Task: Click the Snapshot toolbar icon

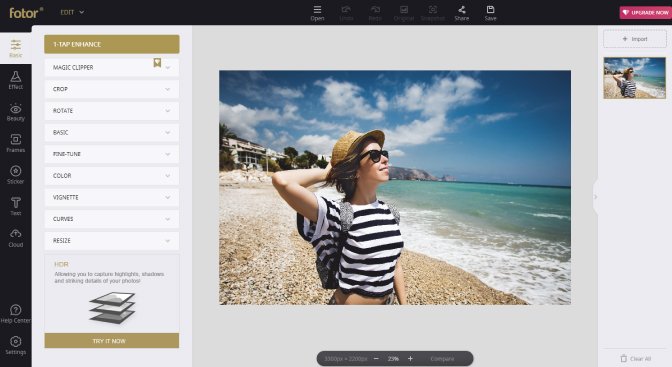Action: coord(433,13)
